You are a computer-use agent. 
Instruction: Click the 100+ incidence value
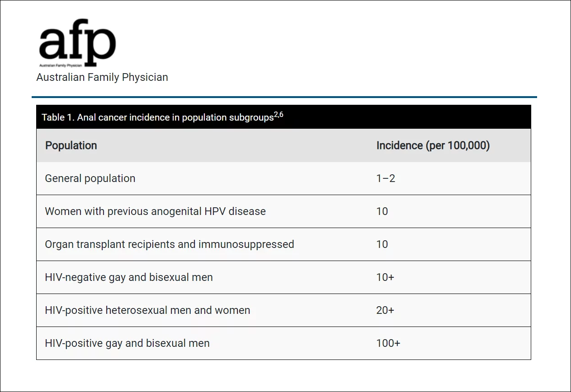coord(388,343)
